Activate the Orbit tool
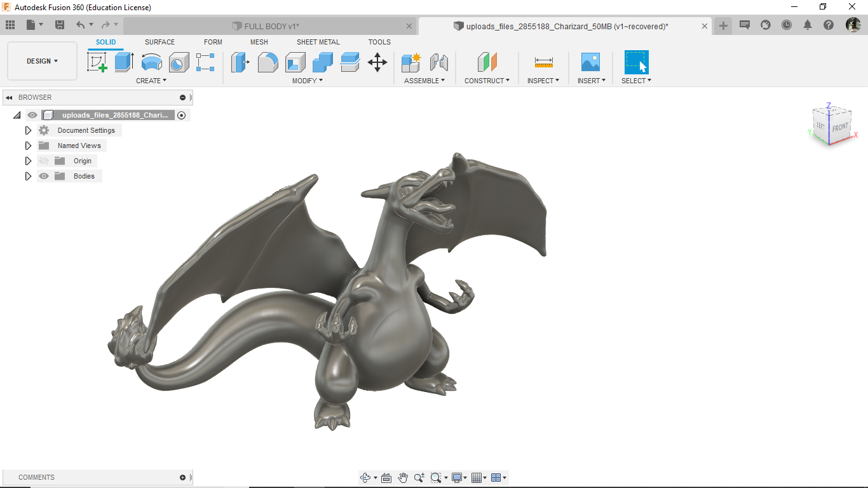This screenshot has height=488, width=868. click(366, 477)
